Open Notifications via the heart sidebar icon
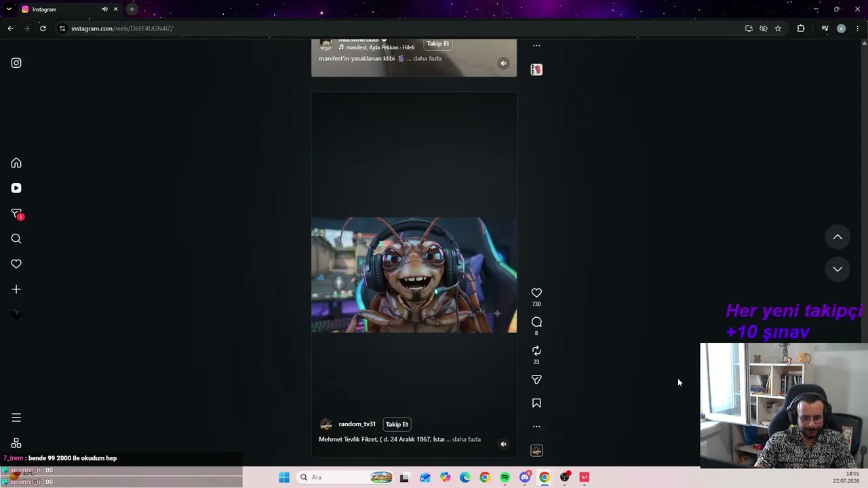868x488 pixels. pos(16,264)
